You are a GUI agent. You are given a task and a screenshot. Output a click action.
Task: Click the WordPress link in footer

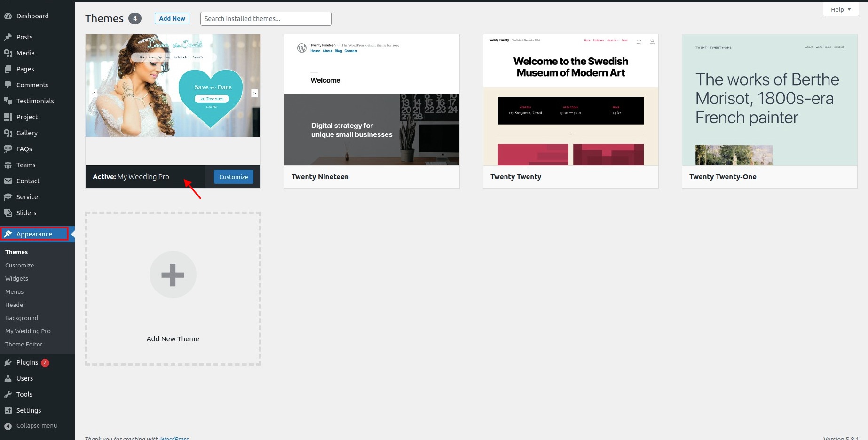(174, 438)
